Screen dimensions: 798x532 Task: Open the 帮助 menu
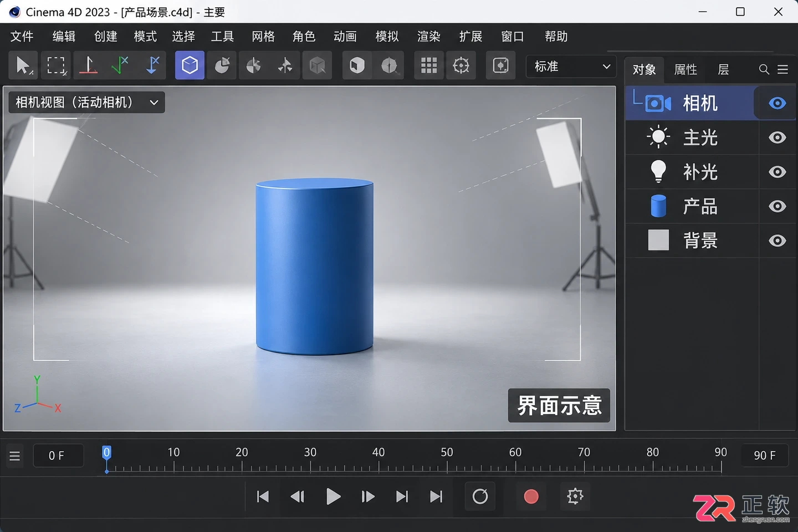coord(556,37)
